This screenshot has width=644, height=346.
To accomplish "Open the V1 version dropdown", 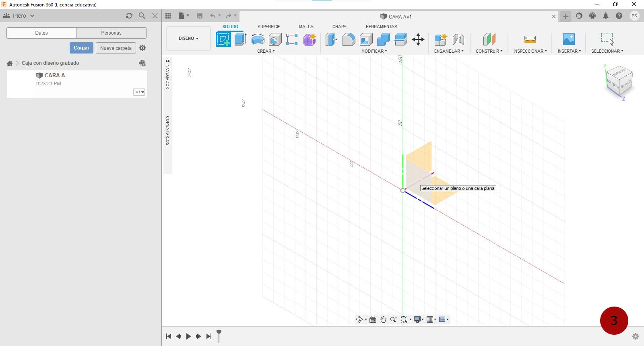I will coord(139,92).
